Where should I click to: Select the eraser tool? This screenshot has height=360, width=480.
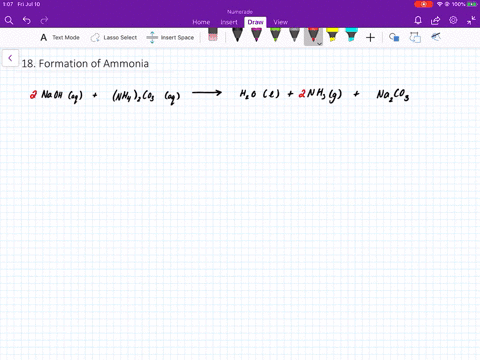pos(213,35)
